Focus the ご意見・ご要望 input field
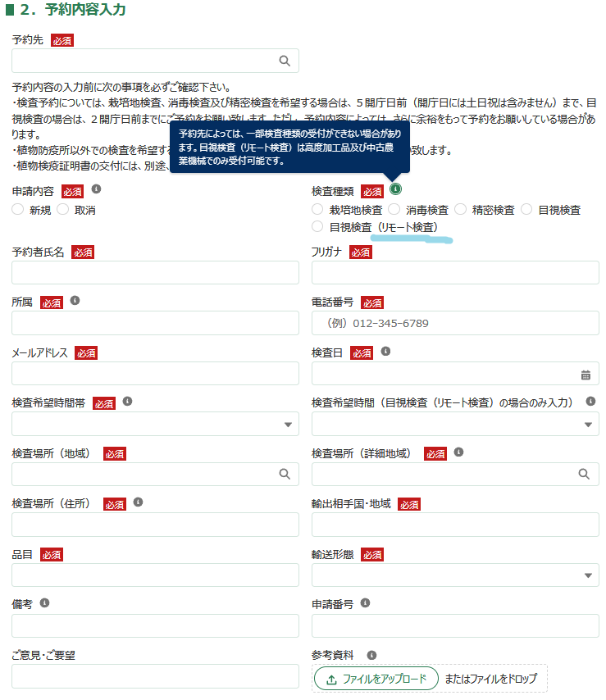Image resolution: width=606 pixels, height=700 pixels. (155, 676)
